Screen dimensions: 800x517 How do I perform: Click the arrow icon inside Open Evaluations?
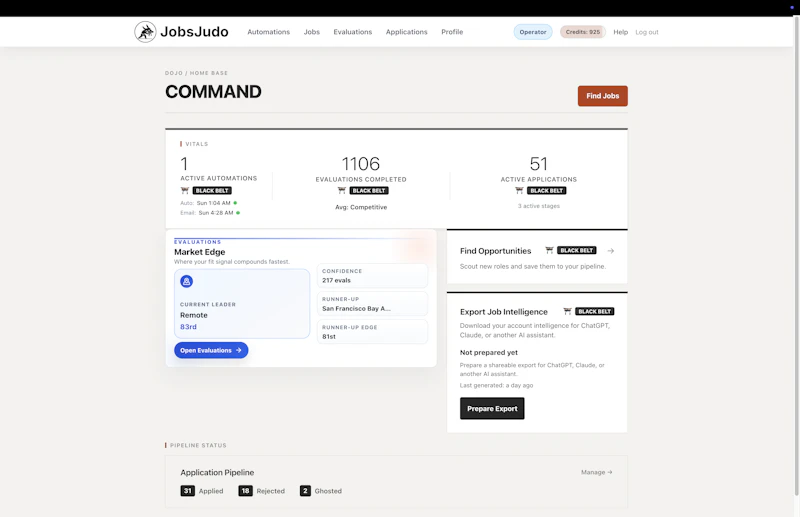239,350
